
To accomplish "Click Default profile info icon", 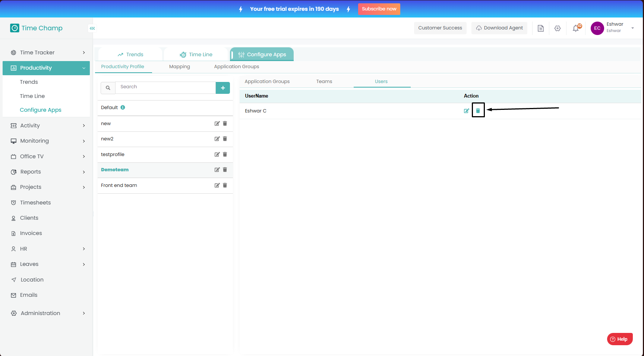I will pyautogui.click(x=123, y=108).
